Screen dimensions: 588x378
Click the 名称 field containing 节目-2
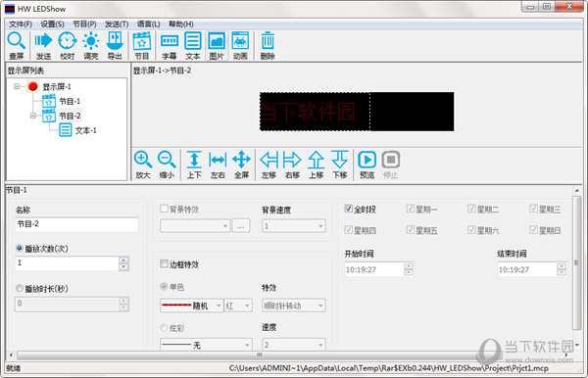click(x=76, y=224)
